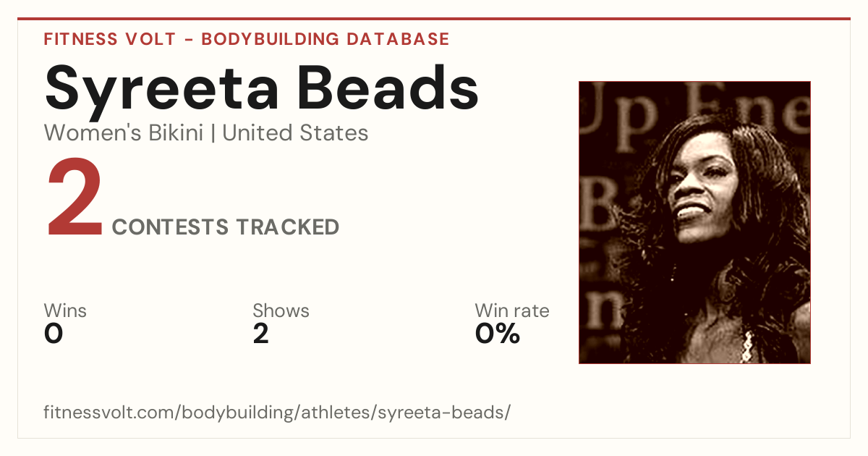Image resolution: width=868 pixels, height=456 pixels.
Task: Click the red divider line at top
Action: tap(434, 19)
